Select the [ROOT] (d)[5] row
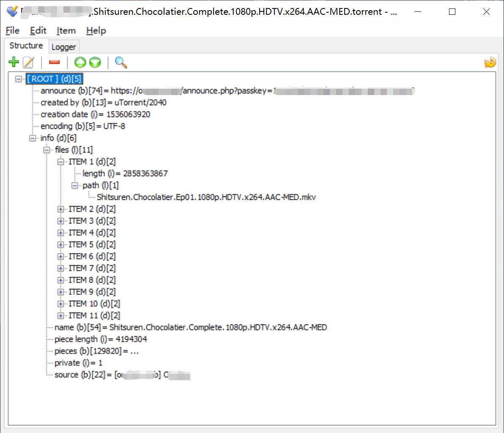This screenshot has height=433, width=504. click(54, 79)
